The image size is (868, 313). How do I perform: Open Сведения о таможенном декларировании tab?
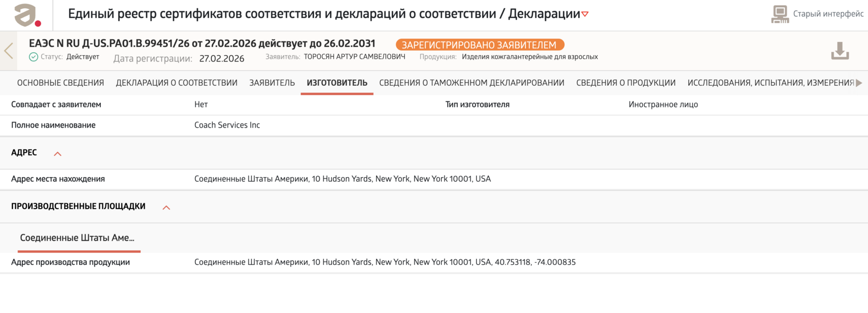point(472,83)
